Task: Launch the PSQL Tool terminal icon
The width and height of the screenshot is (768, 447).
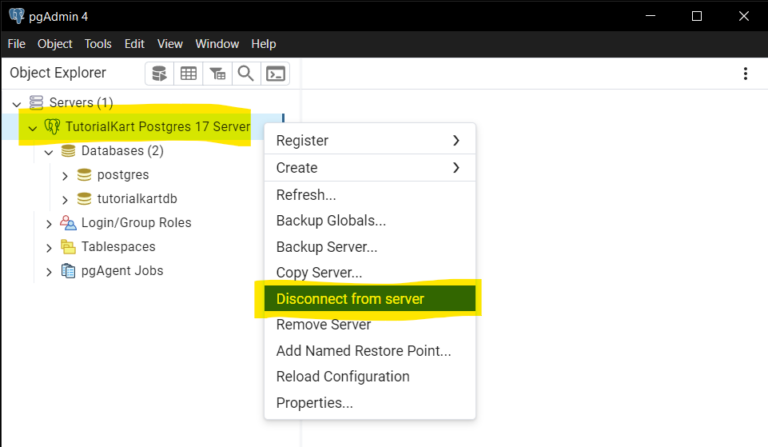Action: pos(275,73)
